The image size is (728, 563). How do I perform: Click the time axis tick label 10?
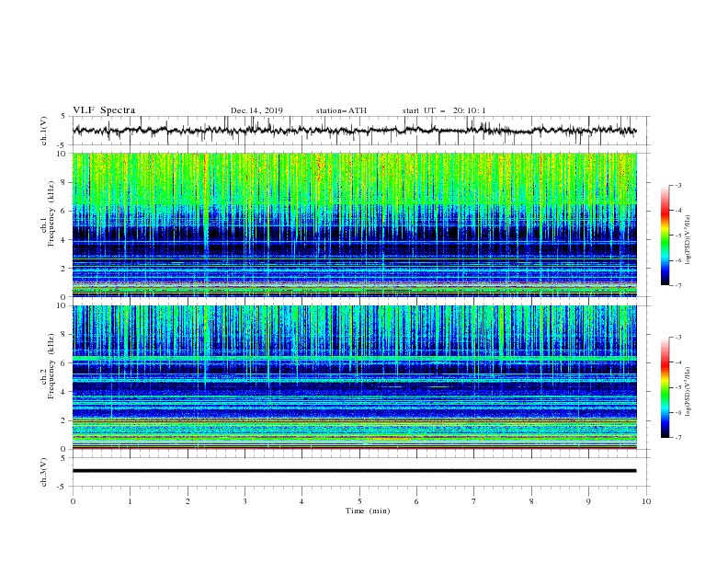pos(646,501)
